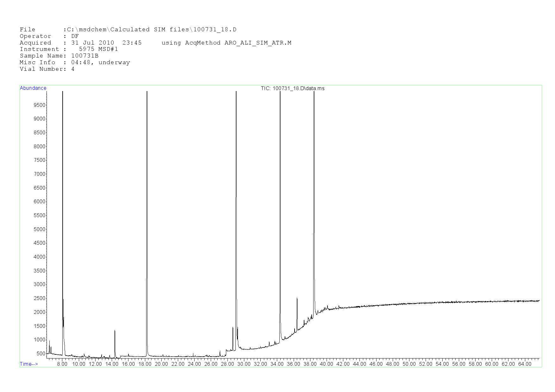Image resolution: width=555 pixels, height=392 pixels.
Task: Click the Acquired date 31 Jul 2010
Action: pyautogui.click(x=92, y=43)
